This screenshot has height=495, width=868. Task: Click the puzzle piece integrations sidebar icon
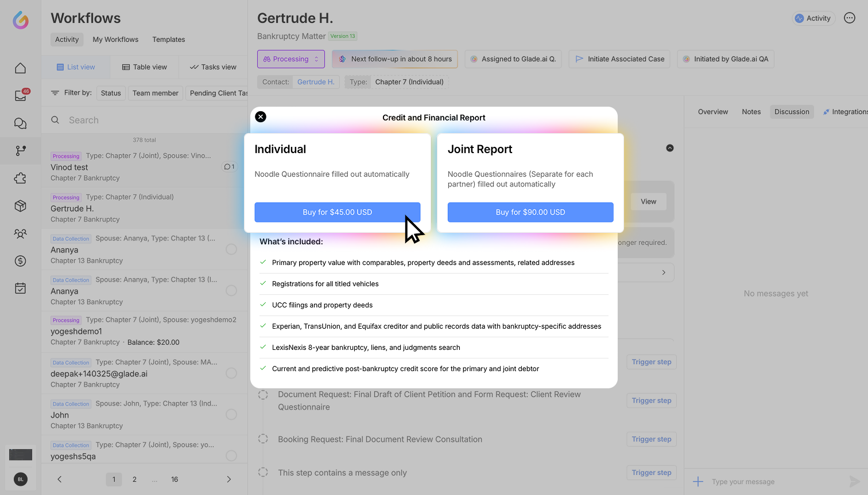coord(21,178)
